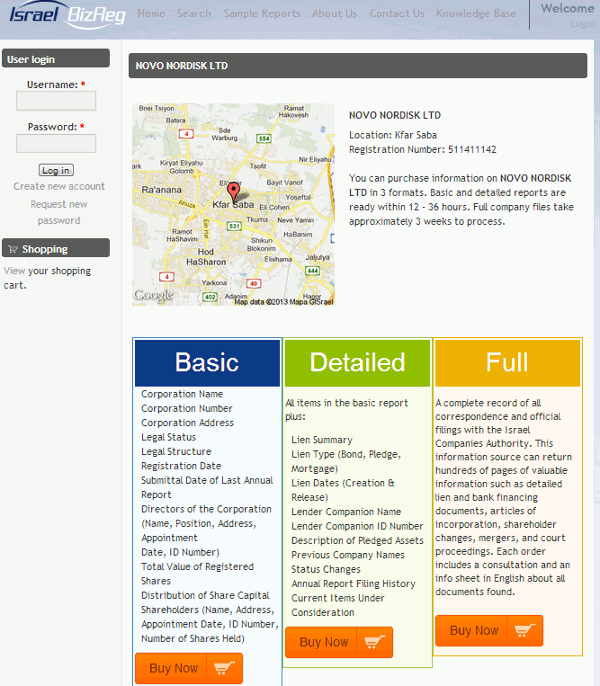Image resolution: width=600 pixels, height=686 pixels.
Task: Click the Login link under Welcome
Action: [x=582, y=24]
